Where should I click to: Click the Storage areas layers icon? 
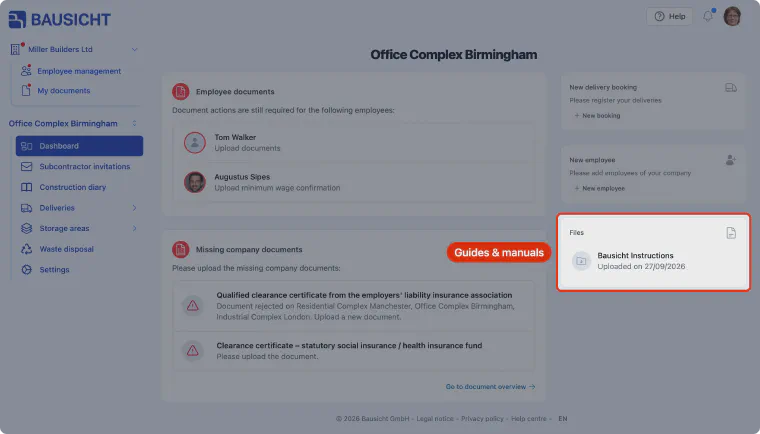click(27, 228)
